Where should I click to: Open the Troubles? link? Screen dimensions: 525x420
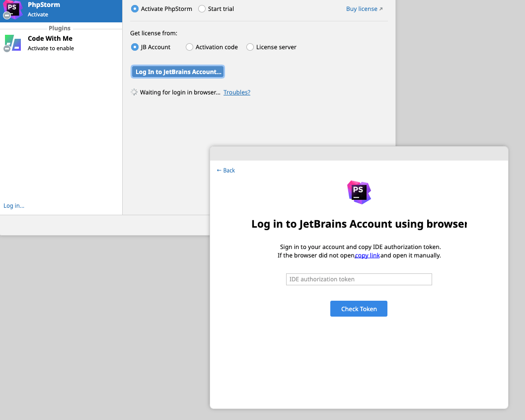point(237,92)
